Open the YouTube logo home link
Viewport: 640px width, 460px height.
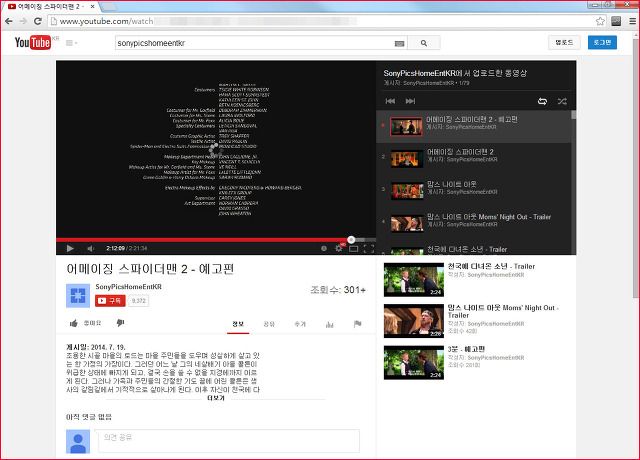point(33,42)
